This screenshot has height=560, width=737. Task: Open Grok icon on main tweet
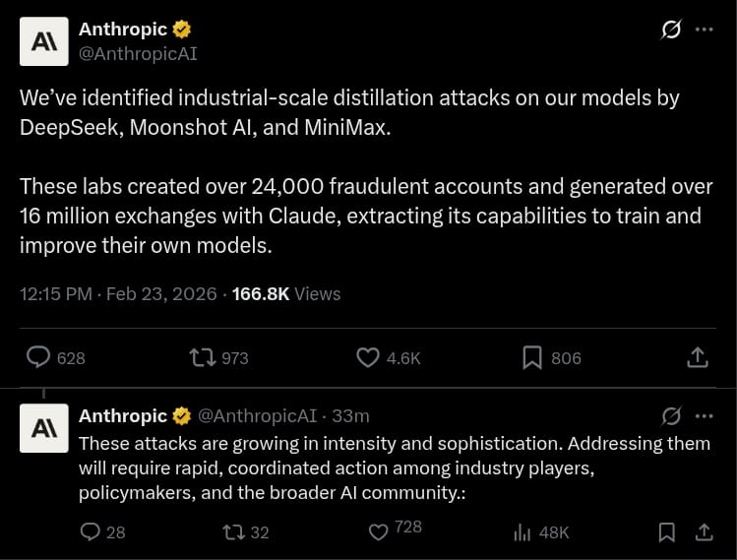670,30
